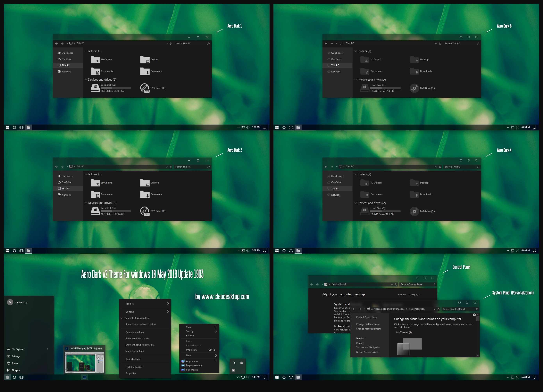
Task: Open All apps in the Start menu
Action: click(13, 371)
